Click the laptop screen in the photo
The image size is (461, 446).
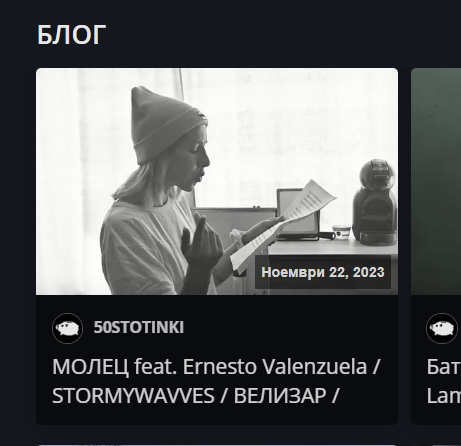coord(298,211)
